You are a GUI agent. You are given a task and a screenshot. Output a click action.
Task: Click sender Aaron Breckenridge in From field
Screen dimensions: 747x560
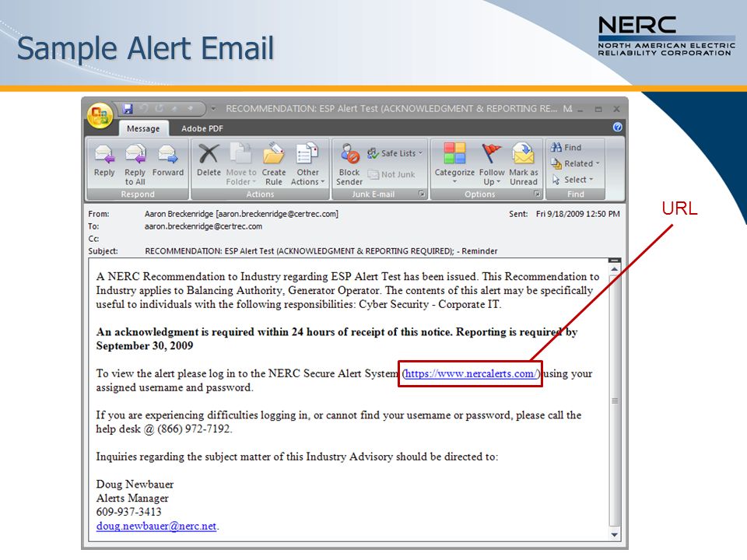coord(241,214)
